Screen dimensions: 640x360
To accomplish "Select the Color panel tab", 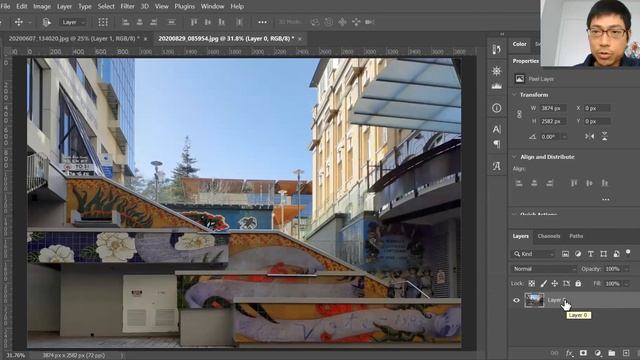I will 519,44.
